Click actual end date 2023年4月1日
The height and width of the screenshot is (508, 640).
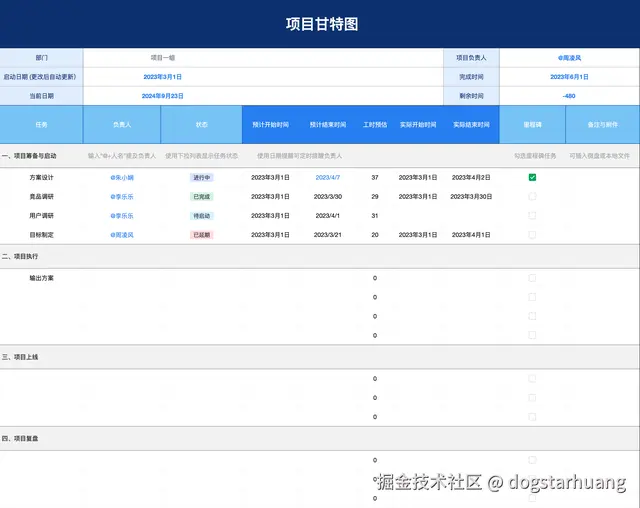tap(471, 235)
